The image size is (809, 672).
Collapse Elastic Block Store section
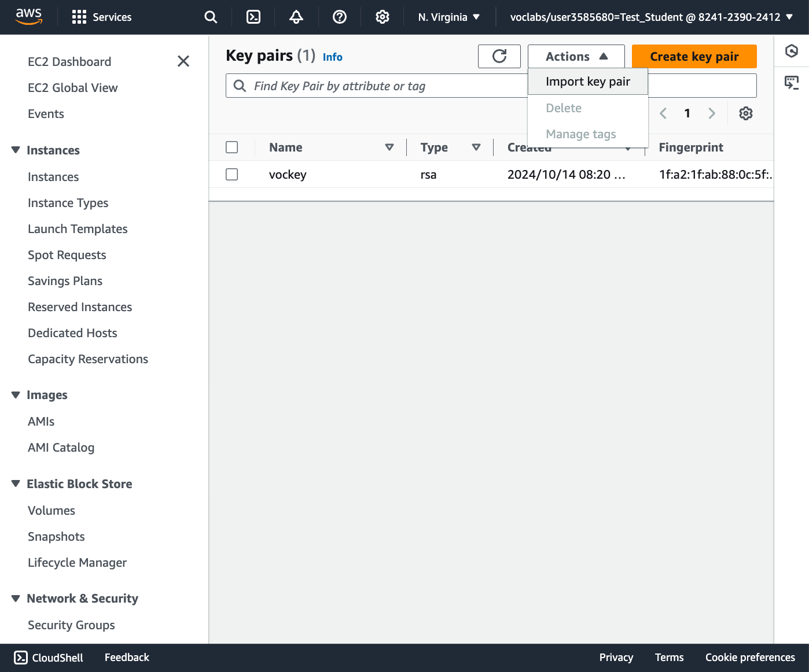click(16, 484)
